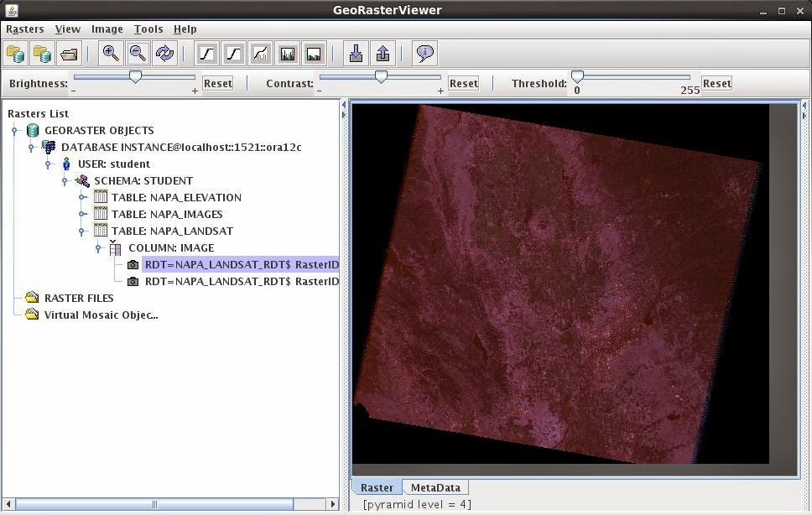Click the Contrast slider handle
This screenshot has height=515, width=812.
coord(381,77)
